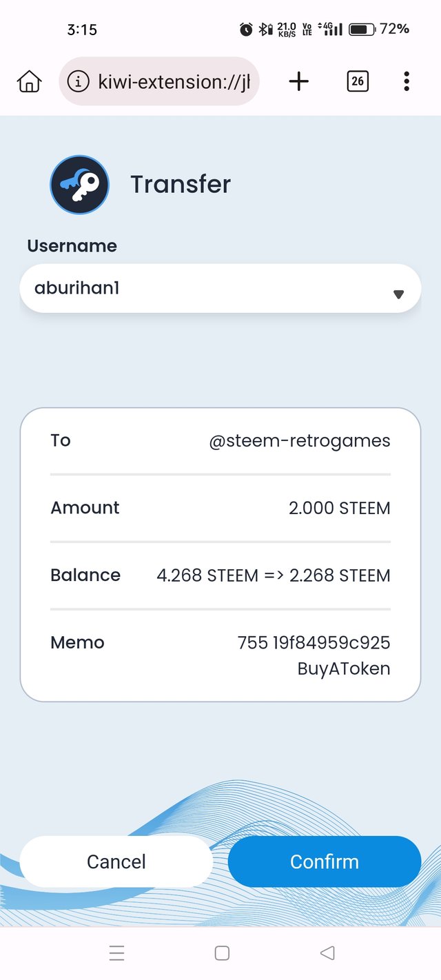The height and width of the screenshot is (980, 441).
Task: Tap the Transfer heading title
Action: 181,184
